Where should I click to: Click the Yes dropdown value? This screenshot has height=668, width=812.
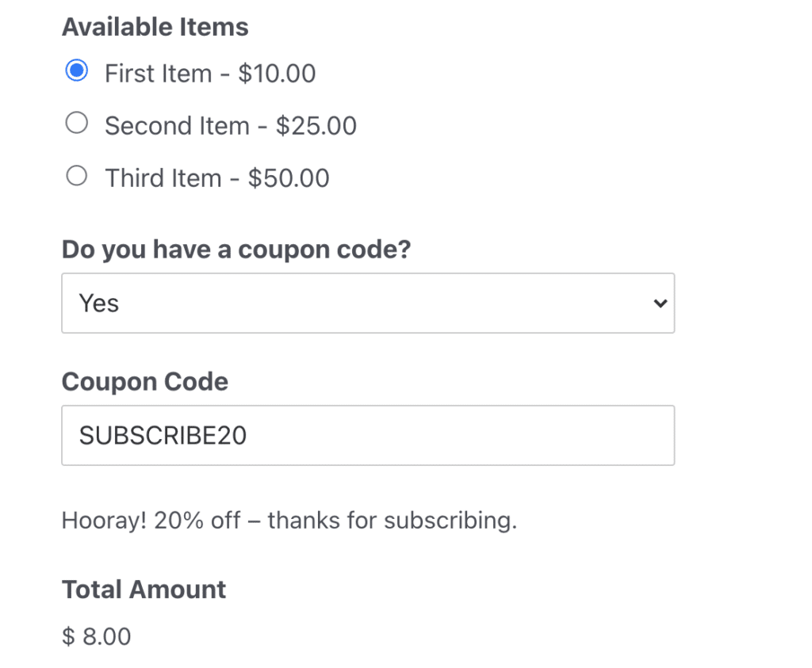[98, 303]
